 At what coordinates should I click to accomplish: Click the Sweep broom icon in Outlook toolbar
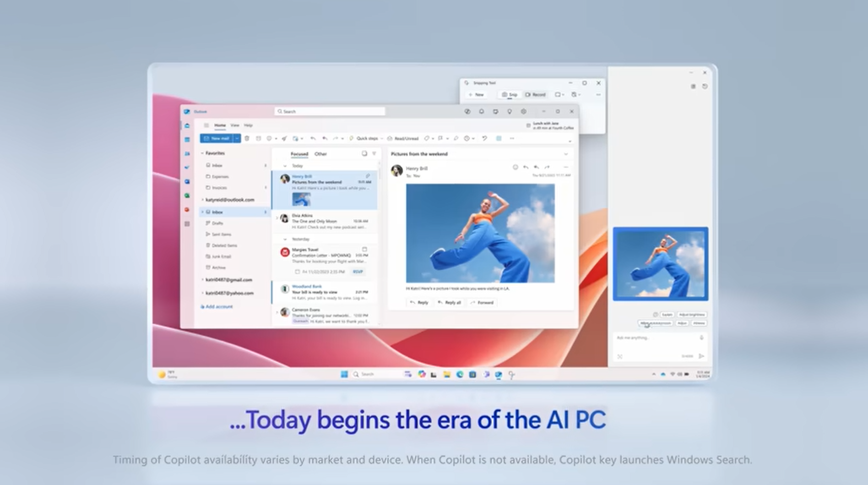pos(284,138)
